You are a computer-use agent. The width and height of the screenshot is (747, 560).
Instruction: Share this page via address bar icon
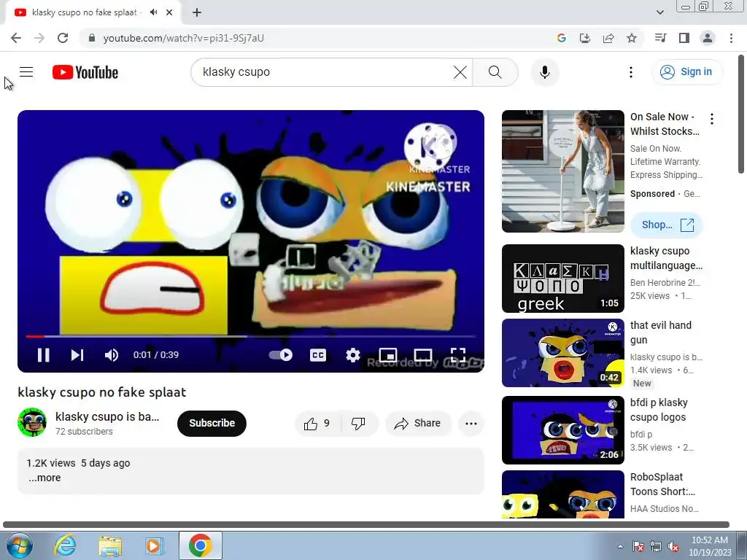point(608,38)
